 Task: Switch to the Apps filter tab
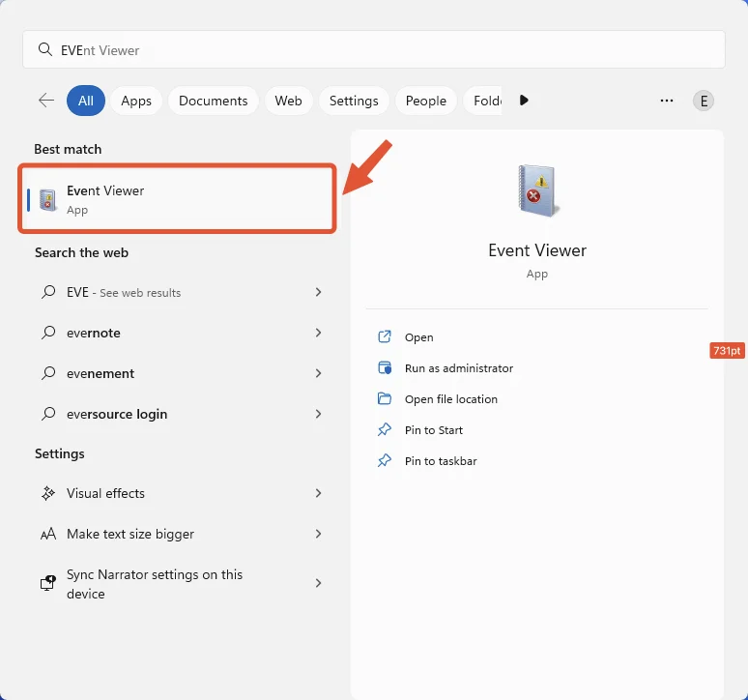click(x=136, y=101)
